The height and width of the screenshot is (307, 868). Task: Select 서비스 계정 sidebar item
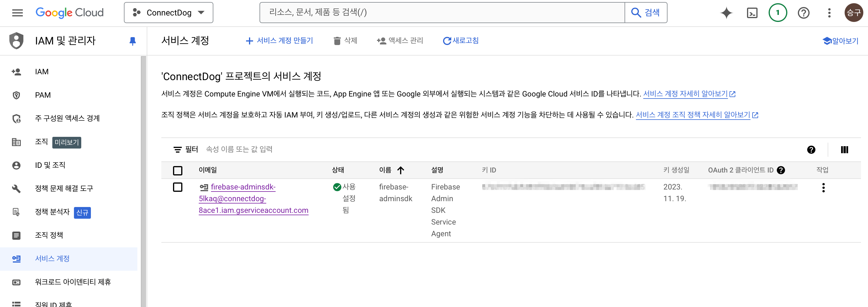tap(69, 259)
